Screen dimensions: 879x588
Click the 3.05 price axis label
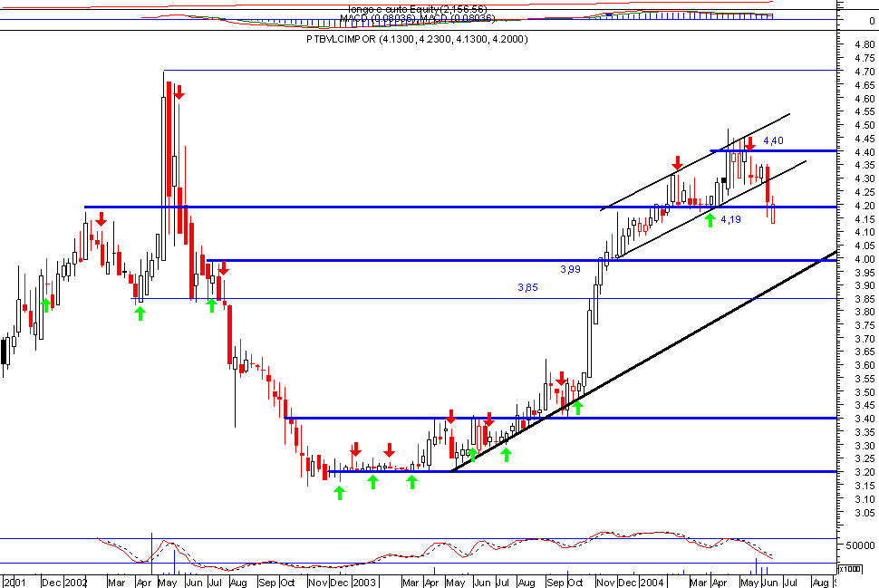(865, 513)
